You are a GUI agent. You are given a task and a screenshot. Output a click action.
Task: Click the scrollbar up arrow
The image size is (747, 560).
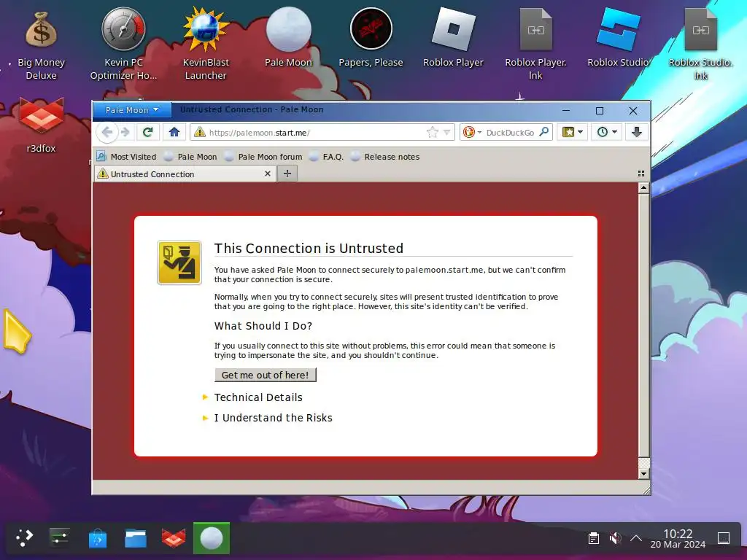[x=643, y=188]
